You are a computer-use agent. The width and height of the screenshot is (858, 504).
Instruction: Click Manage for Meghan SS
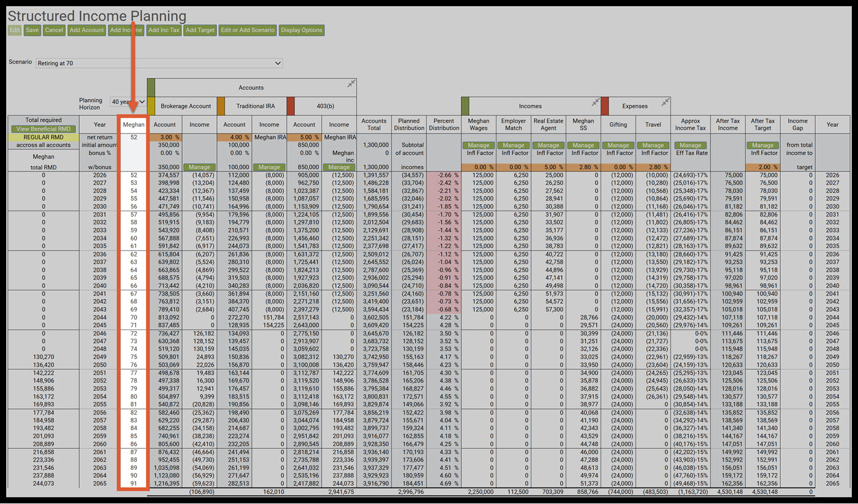coord(583,145)
